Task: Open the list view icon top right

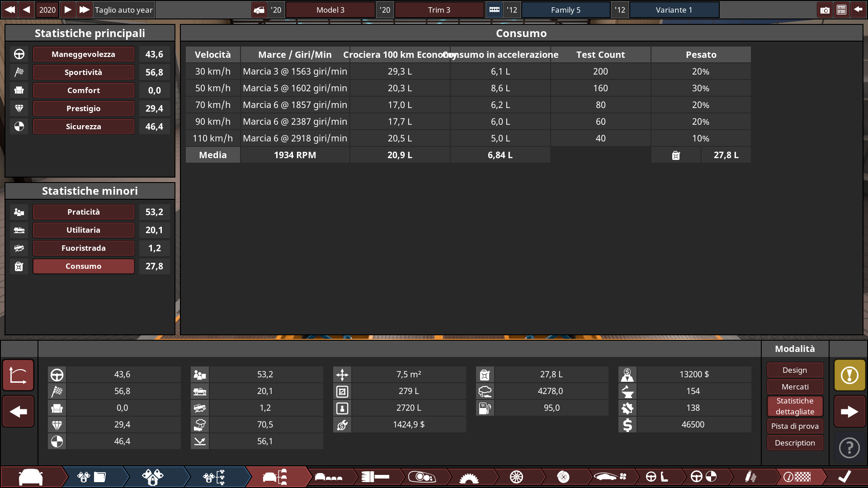Action: (x=841, y=10)
